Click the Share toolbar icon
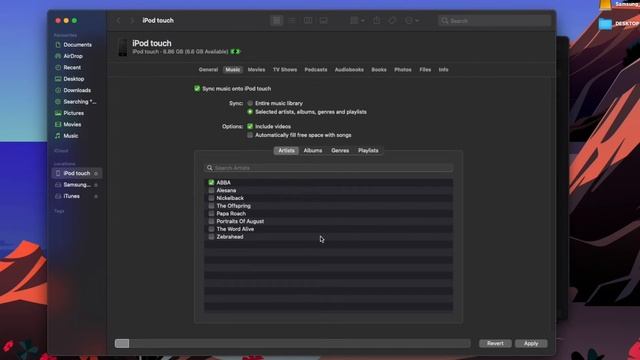The height and width of the screenshot is (360, 640). (x=376, y=20)
